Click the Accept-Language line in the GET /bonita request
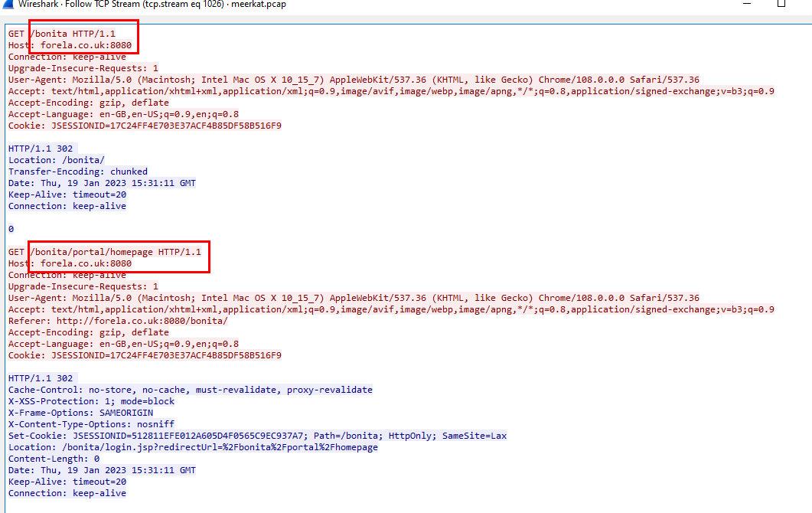812x513 pixels. point(123,114)
